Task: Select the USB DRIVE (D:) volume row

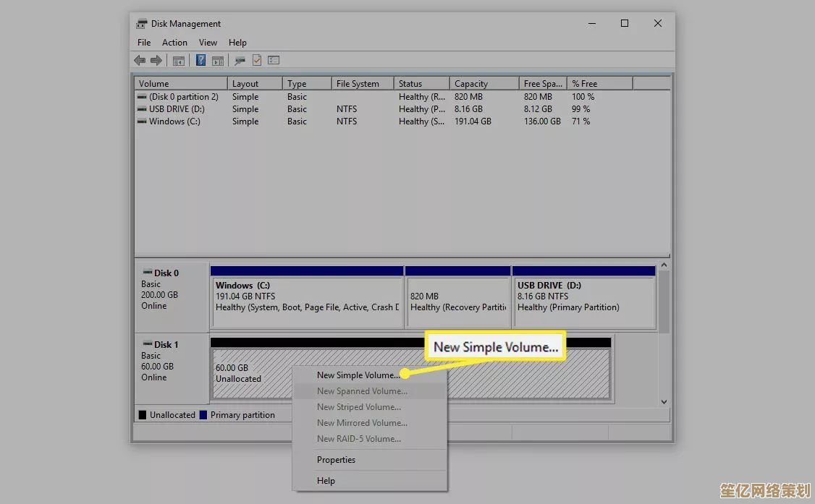Action: click(x=177, y=109)
